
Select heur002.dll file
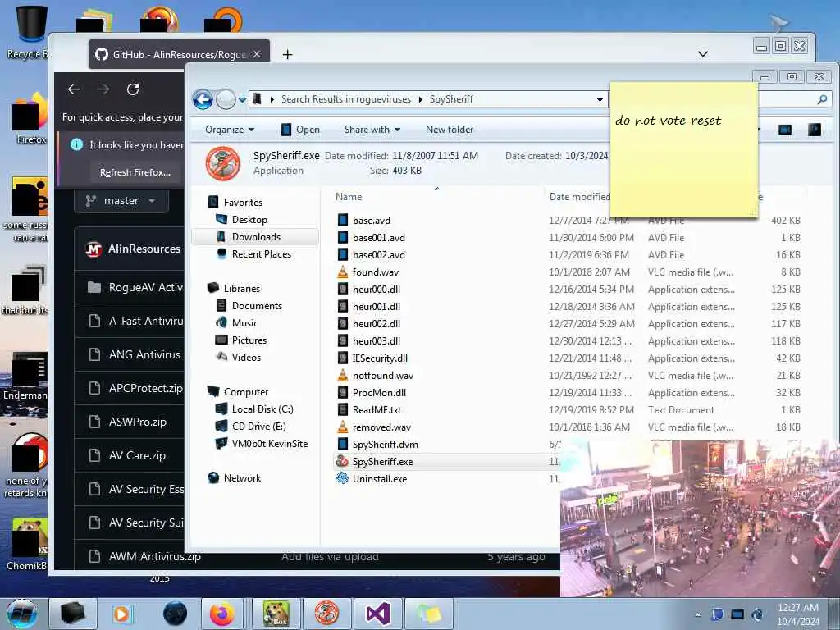click(x=376, y=323)
